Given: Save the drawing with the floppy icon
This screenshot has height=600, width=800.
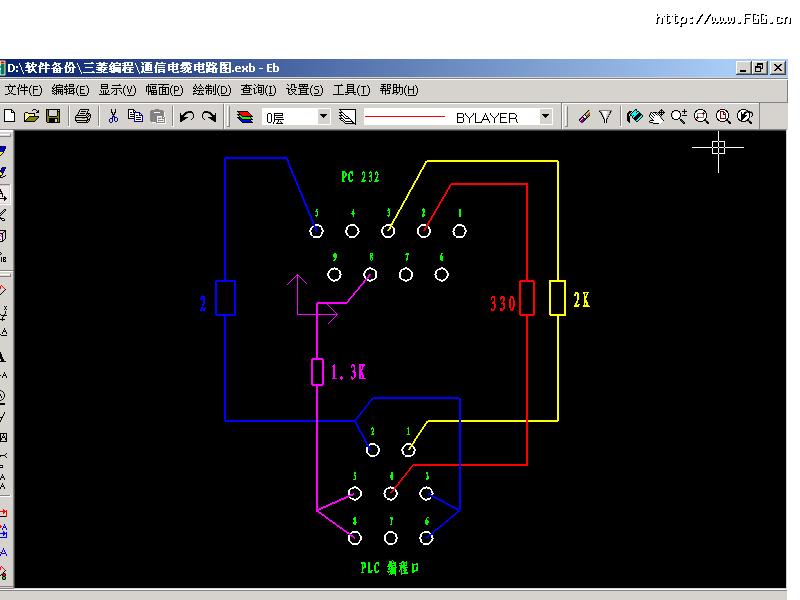Looking at the screenshot, I should click(x=53, y=116).
